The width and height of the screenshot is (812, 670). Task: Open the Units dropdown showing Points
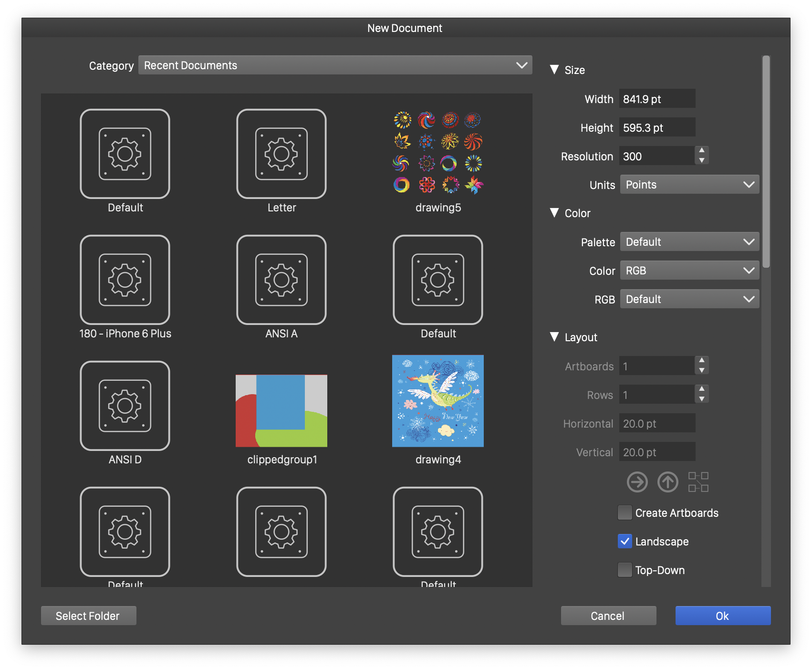pos(689,185)
